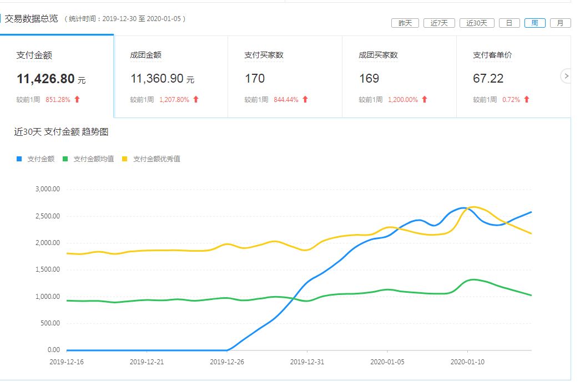This screenshot has width=580, height=392.
Task: Toggle blue 支付金额 legend series
Action: [36, 159]
